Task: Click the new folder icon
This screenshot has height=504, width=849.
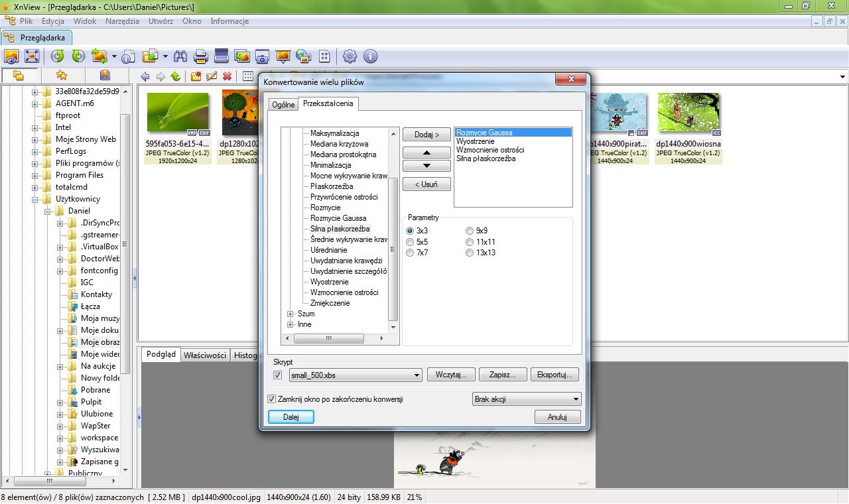Action: click(196, 76)
